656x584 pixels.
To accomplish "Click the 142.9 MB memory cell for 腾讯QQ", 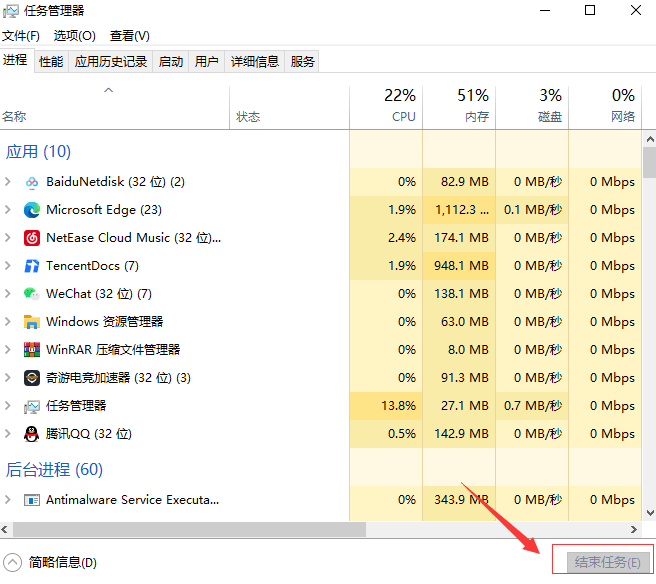I will pos(459,434).
